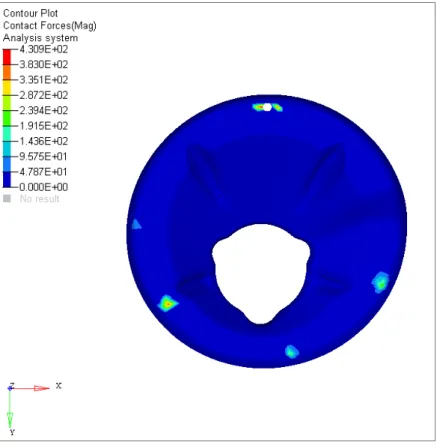Select the gray No result legend square
This screenshot has height=448, width=437.
(x=7, y=199)
